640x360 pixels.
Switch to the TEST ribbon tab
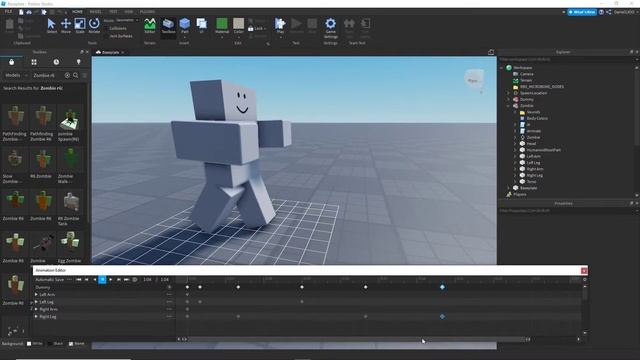tap(113, 12)
